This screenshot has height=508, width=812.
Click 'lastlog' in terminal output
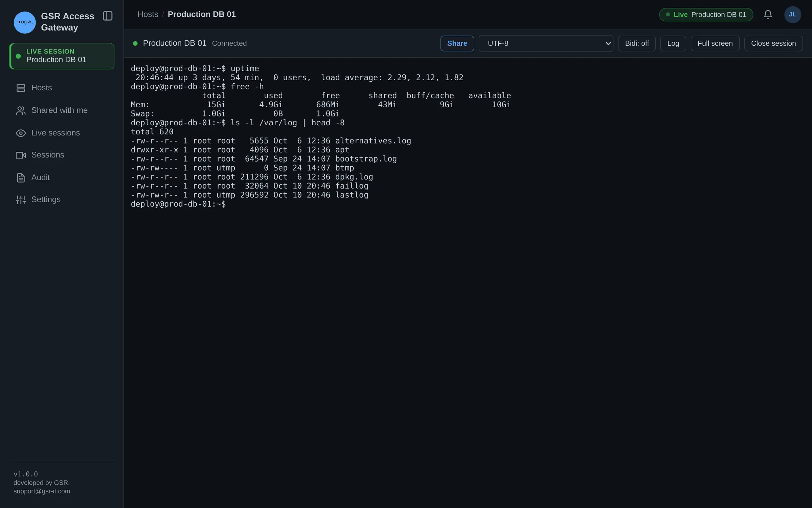click(x=352, y=195)
